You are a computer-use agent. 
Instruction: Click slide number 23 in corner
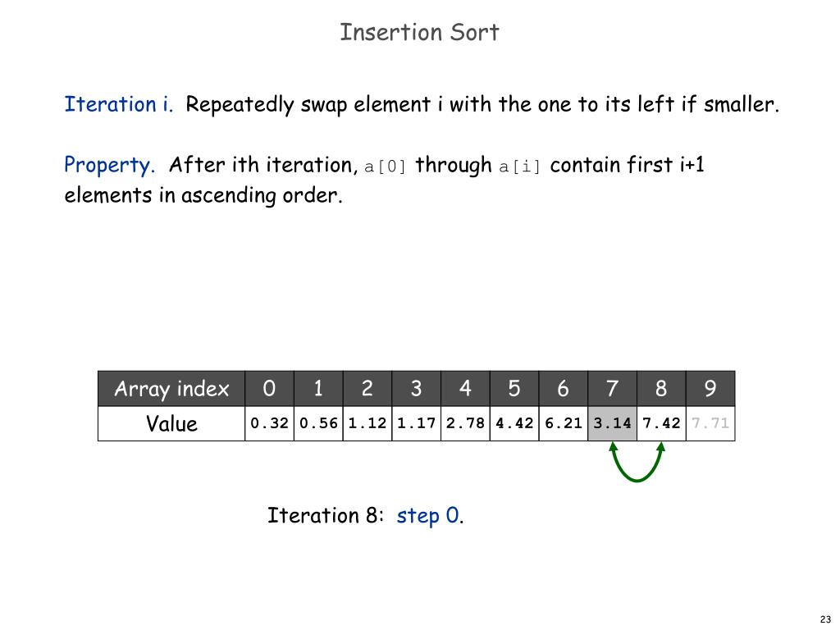click(825, 619)
